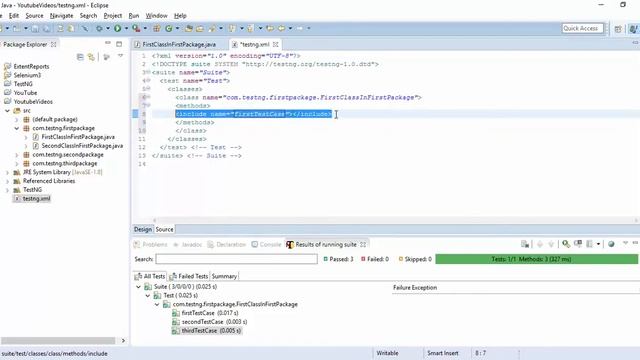The image size is (640, 360).
Task: Open the Help menu
Action: 180,16
